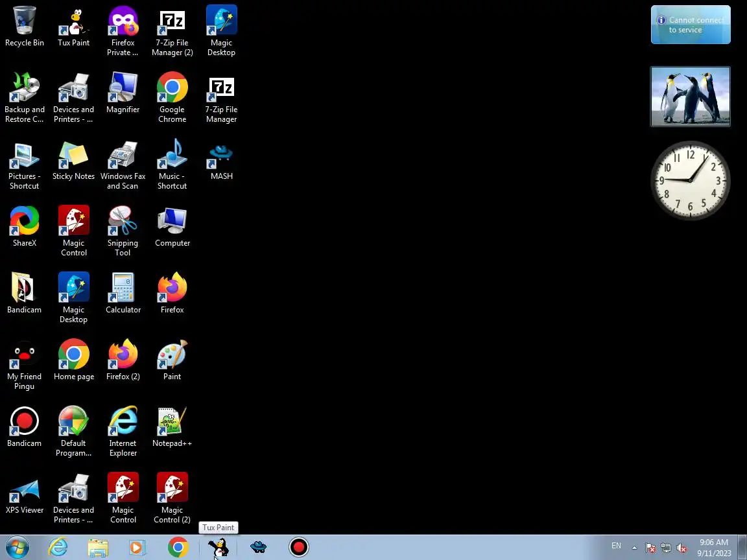Launch Internet Explorer from the desktop icon

[x=123, y=432]
